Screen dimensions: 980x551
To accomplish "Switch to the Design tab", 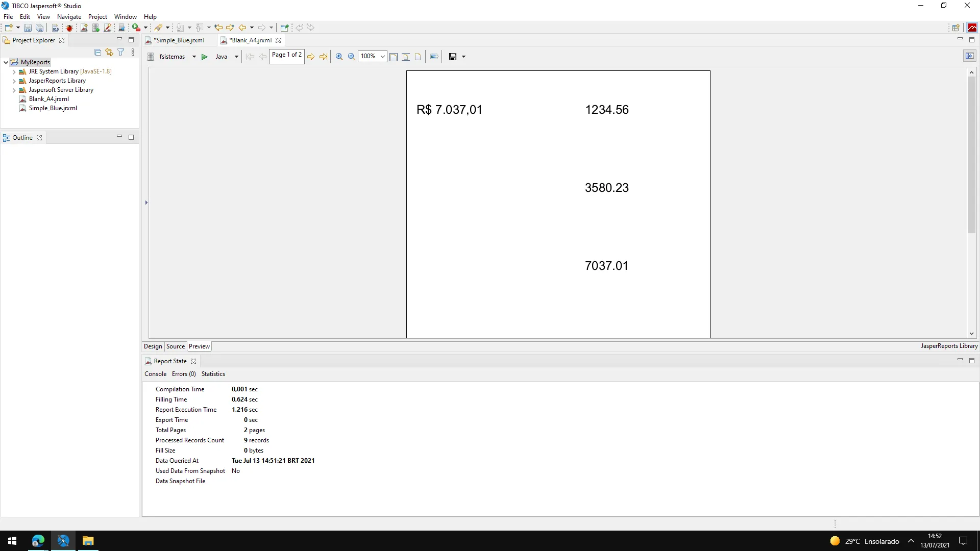I will [x=153, y=346].
